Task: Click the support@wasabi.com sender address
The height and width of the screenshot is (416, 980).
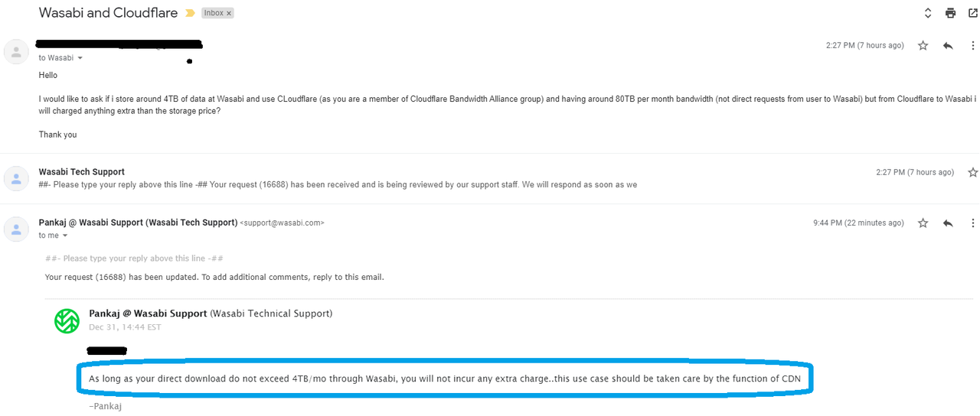Action: (282, 223)
